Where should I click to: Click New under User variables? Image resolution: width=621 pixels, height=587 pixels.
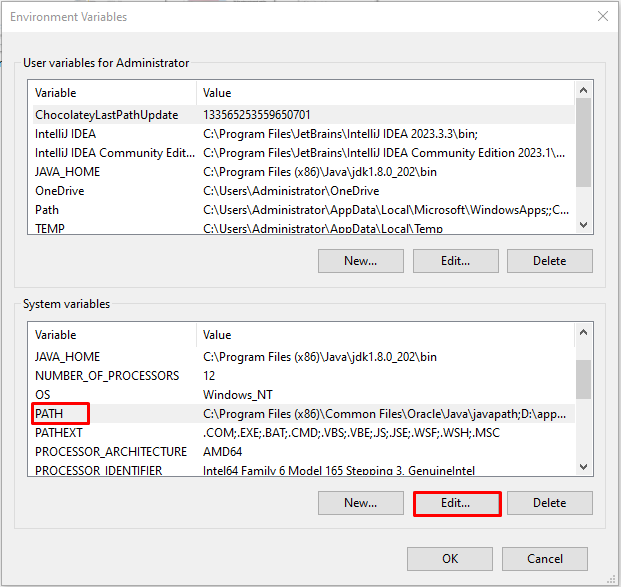360,261
